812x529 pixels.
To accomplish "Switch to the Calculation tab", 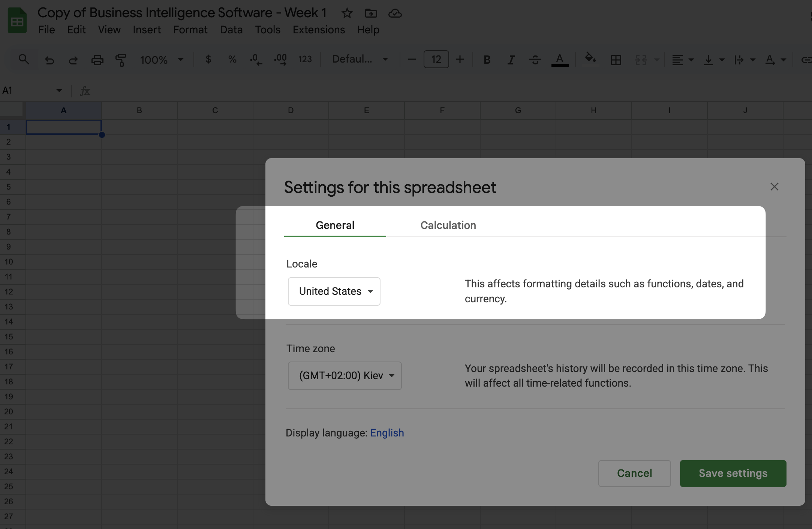I will [448, 225].
